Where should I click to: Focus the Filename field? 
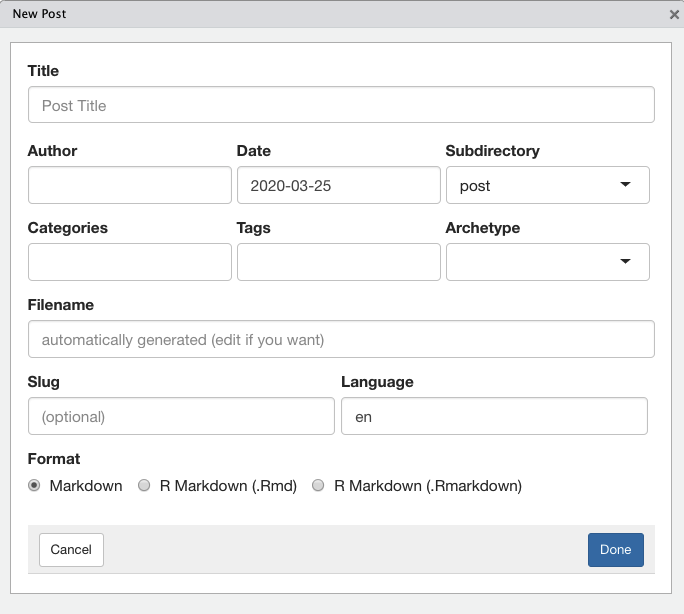341,339
